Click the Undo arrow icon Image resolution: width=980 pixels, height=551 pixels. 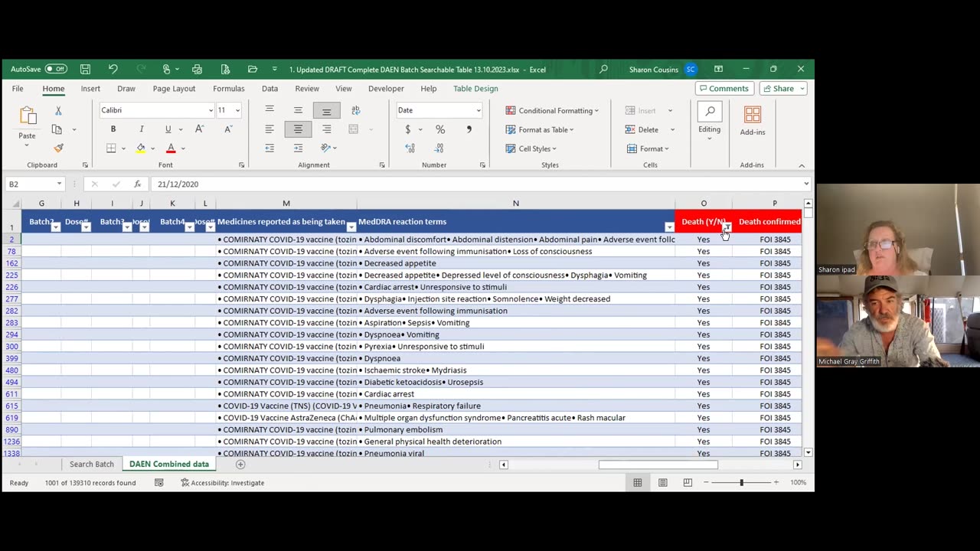[x=113, y=69]
